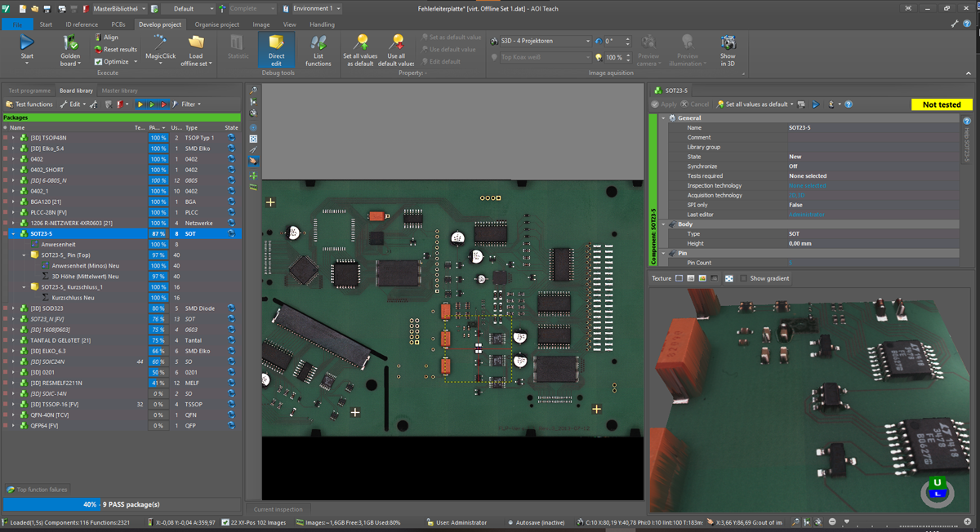Switch to the Organise project ribbon tab
This screenshot has height=532, width=980.
click(216, 24)
